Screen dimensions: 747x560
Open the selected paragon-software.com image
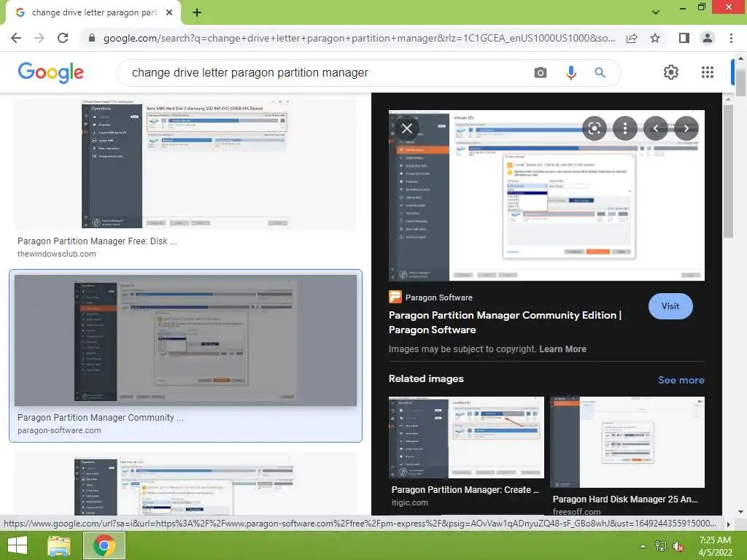click(185, 341)
